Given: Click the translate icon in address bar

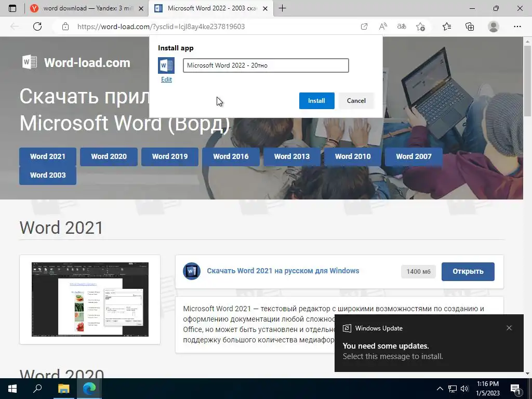Looking at the screenshot, I should [x=402, y=26].
